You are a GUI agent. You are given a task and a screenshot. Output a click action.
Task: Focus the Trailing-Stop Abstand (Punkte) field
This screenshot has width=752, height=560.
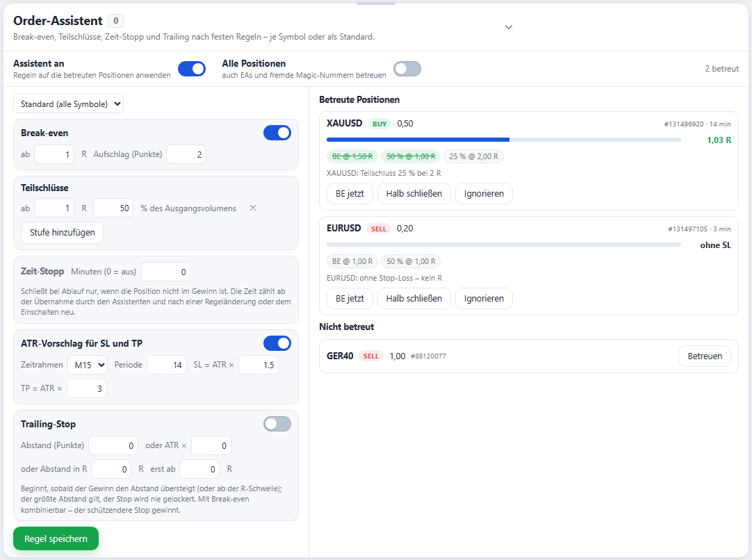coord(113,445)
